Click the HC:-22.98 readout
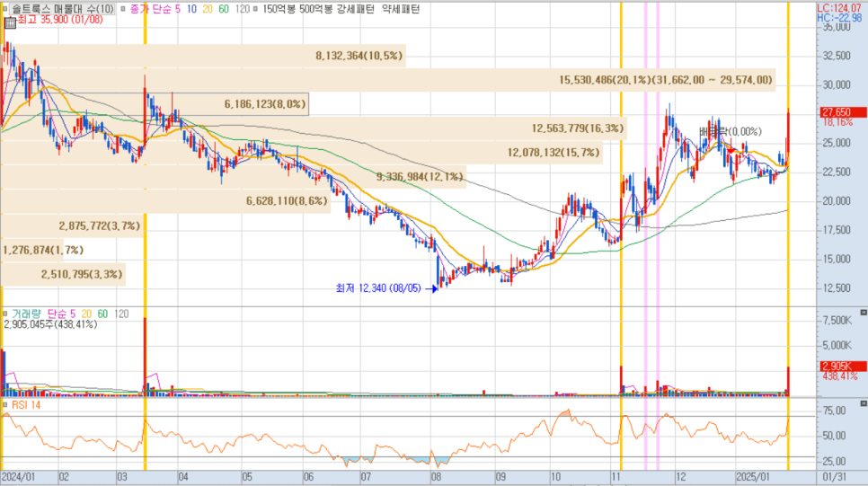The image size is (868, 486). pos(839,18)
